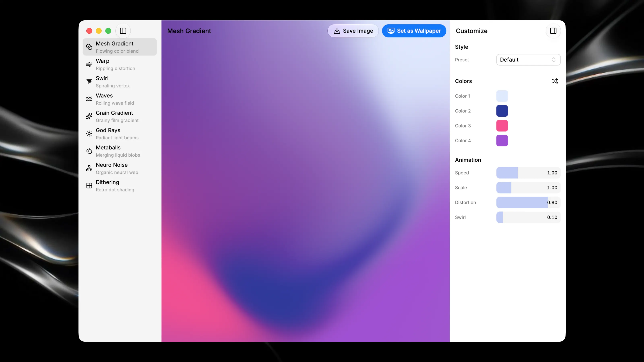Click the picture icon in Set as Wallpaper
Viewport: 644px width, 362px height.
click(x=391, y=31)
